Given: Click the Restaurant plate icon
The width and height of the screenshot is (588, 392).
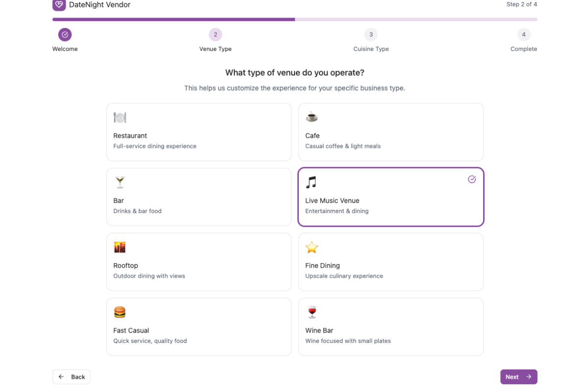Looking at the screenshot, I should point(120,118).
